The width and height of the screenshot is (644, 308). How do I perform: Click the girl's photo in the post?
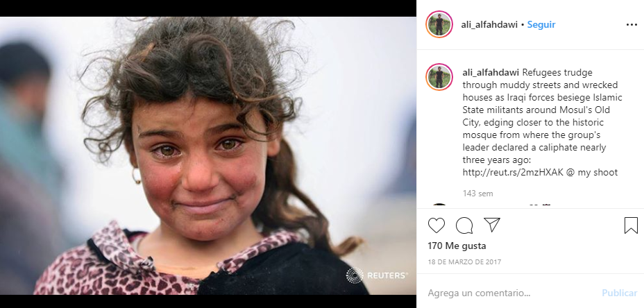tap(207, 155)
